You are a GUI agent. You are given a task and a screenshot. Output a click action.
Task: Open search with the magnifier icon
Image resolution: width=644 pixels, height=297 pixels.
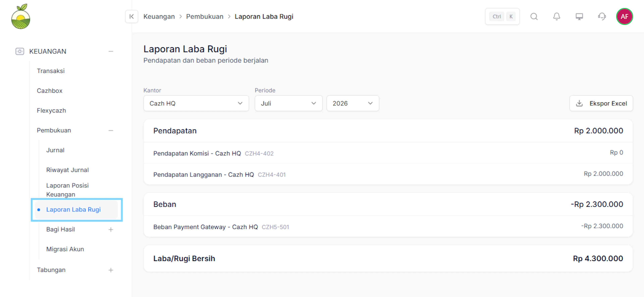[x=534, y=16]
